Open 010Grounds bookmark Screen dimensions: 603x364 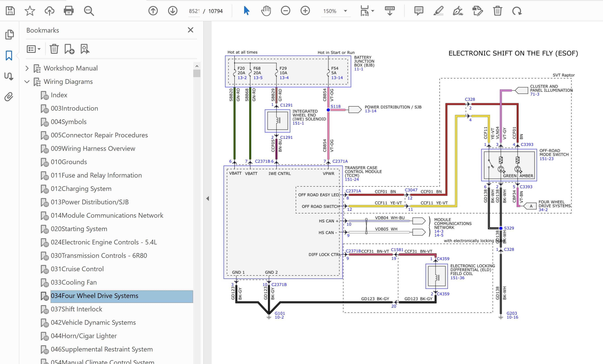(x=69, y=162)
